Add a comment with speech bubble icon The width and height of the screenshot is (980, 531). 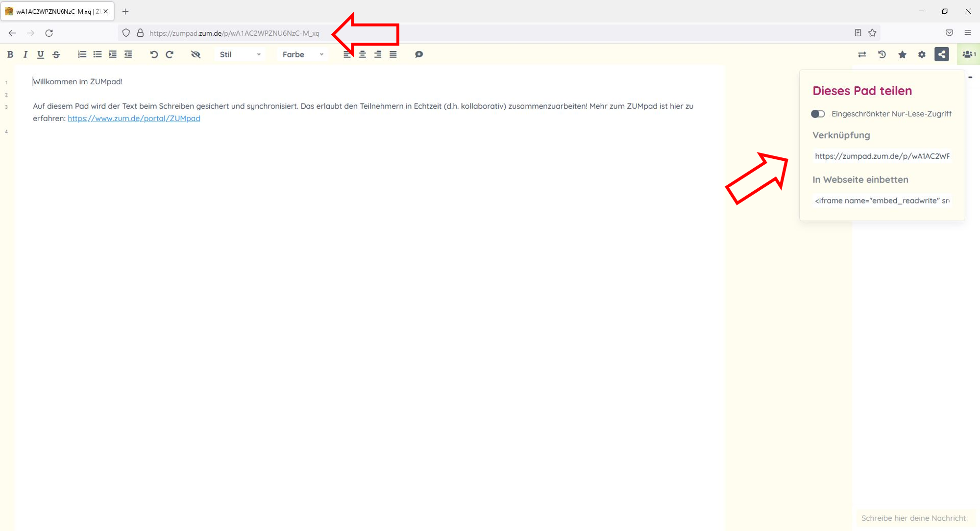point(419,54)
